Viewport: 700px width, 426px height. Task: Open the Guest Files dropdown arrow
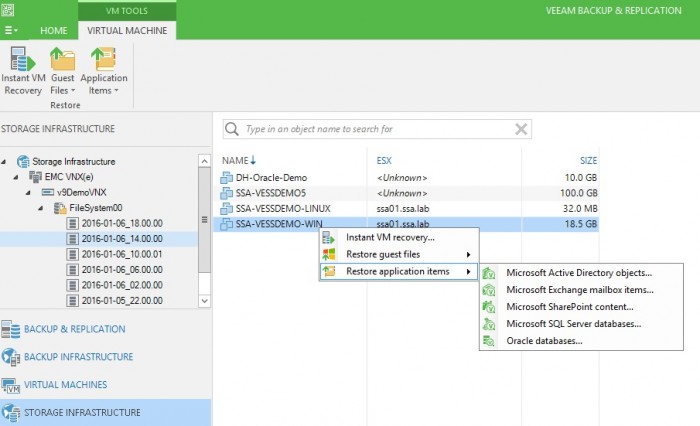point(73,91)
